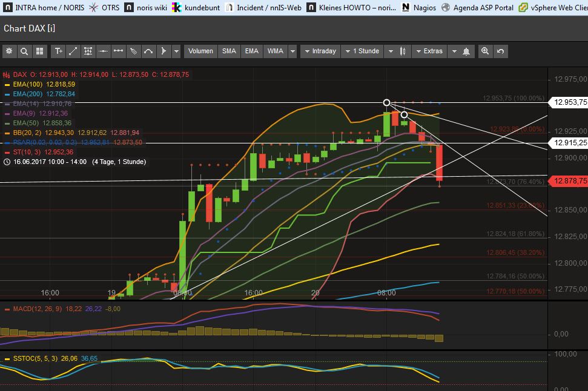588x391 pixels.
Task: Open the Intraday dropdown
Action: point(320,51)
